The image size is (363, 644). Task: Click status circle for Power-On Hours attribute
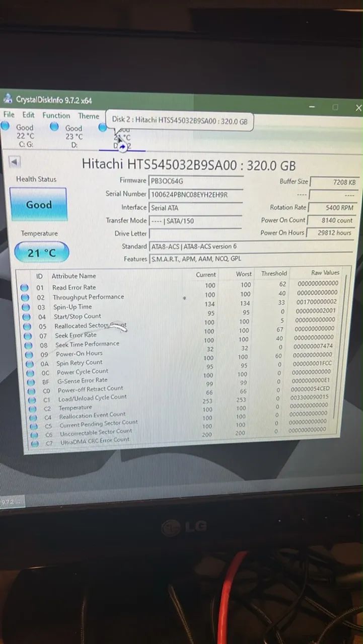29,354
